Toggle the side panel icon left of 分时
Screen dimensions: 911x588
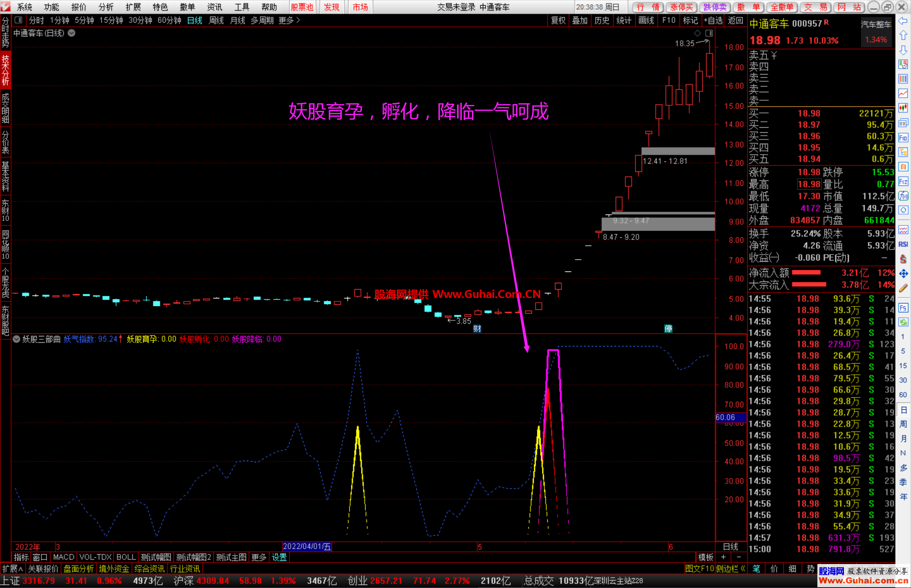(x=18, y=20)
